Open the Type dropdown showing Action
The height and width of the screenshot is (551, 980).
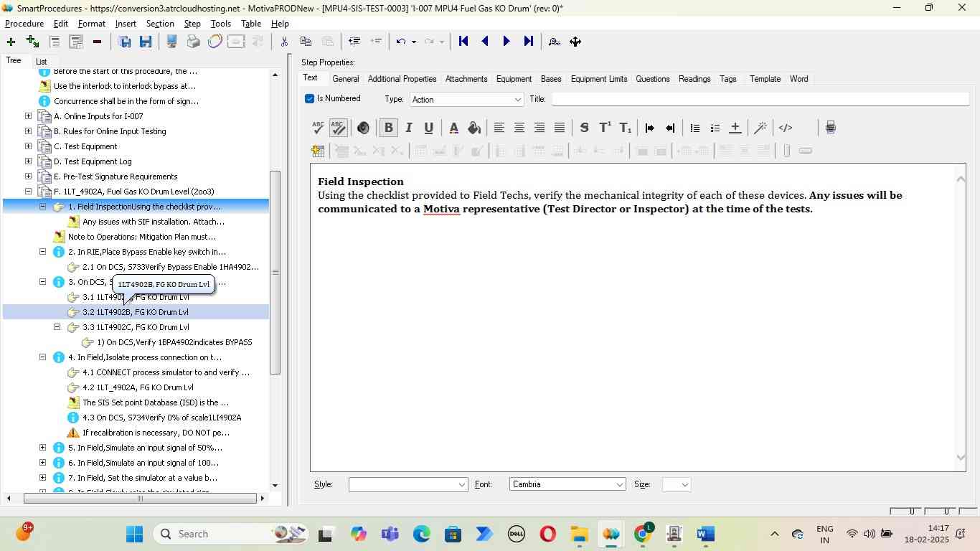click(x=466, y=100)
